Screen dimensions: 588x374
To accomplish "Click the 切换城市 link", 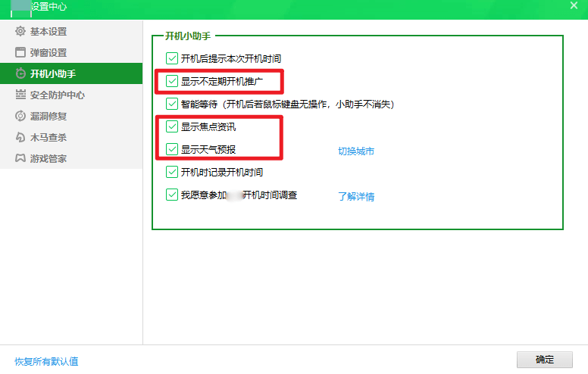I will [356, 151].
